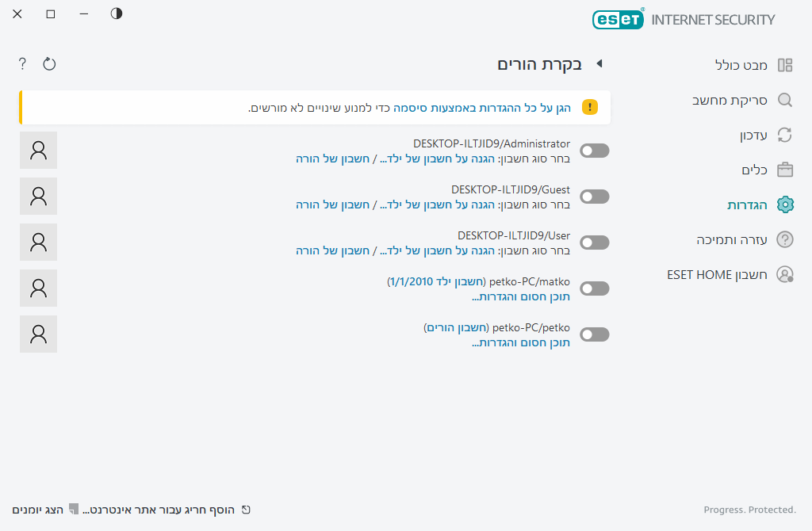812x531 pixels.
Task: Select the Update refresh icon in sidebar
Action: click(785, 135)
